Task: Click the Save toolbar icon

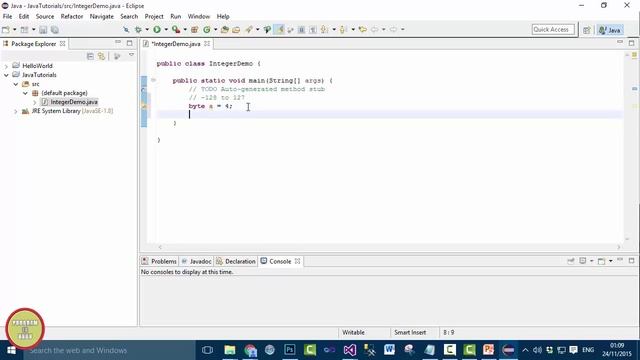Action: tap(43, 30)
